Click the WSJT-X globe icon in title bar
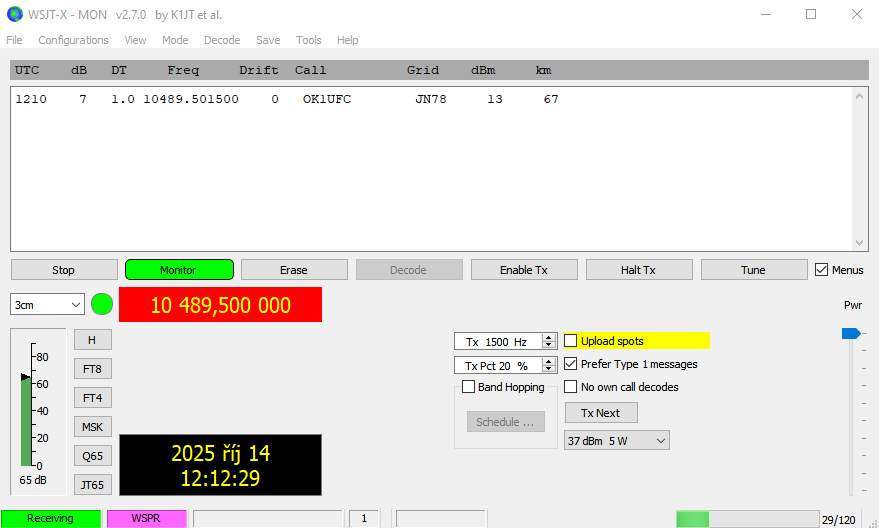The width and height of the screenshot is (879, 528). click(x=14, y=14)
